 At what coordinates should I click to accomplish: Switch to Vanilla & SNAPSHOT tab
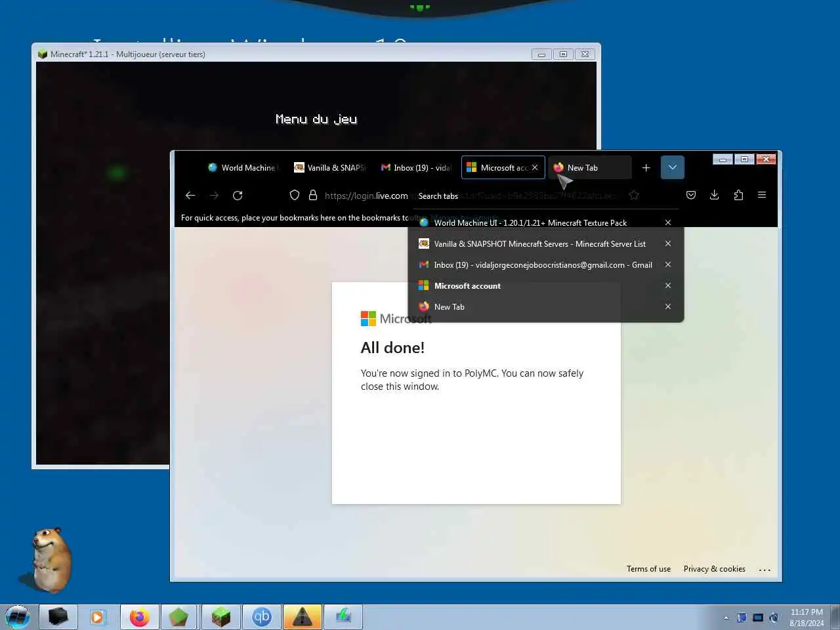[x=330, y=167]
